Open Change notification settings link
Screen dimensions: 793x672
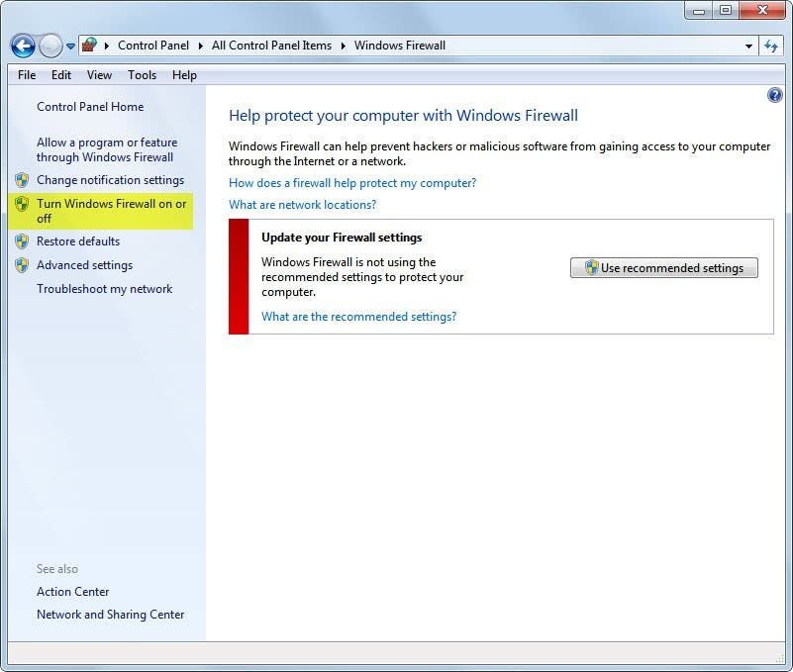click(110, 180)
